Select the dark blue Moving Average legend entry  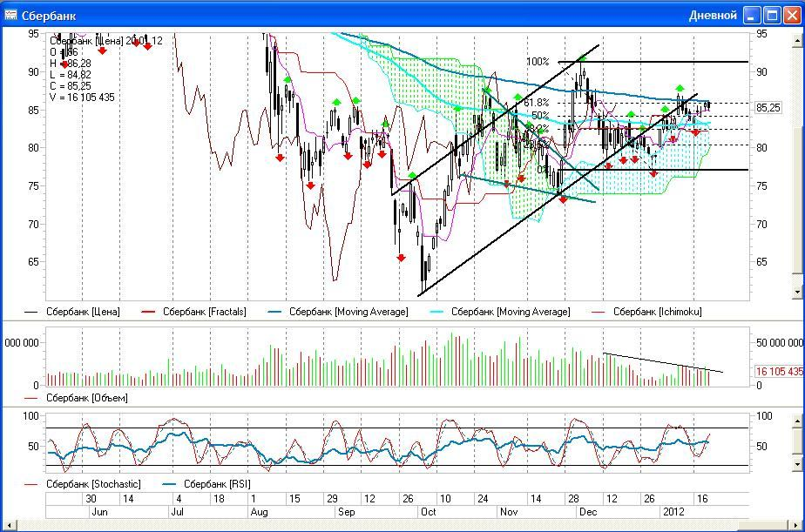(x=338, y=312)
